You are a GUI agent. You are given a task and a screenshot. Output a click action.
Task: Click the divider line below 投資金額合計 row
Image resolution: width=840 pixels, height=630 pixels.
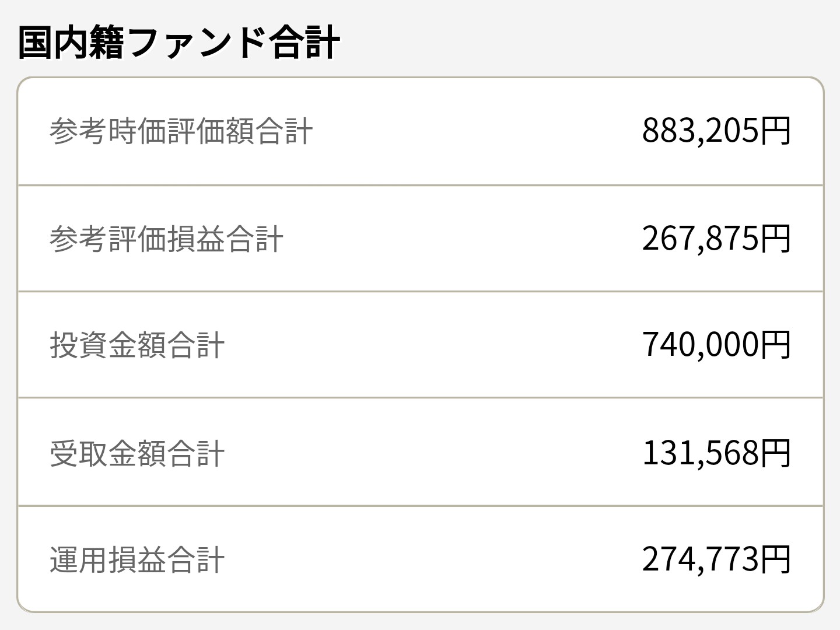pos(420,398)
